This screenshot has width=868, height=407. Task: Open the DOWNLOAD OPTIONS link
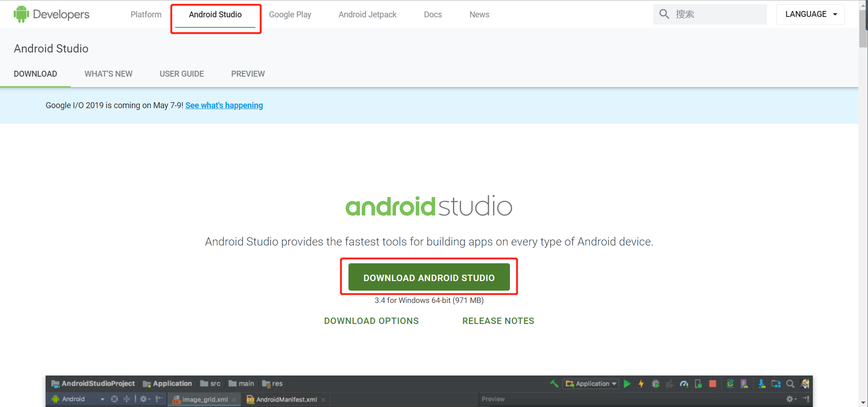371,321
